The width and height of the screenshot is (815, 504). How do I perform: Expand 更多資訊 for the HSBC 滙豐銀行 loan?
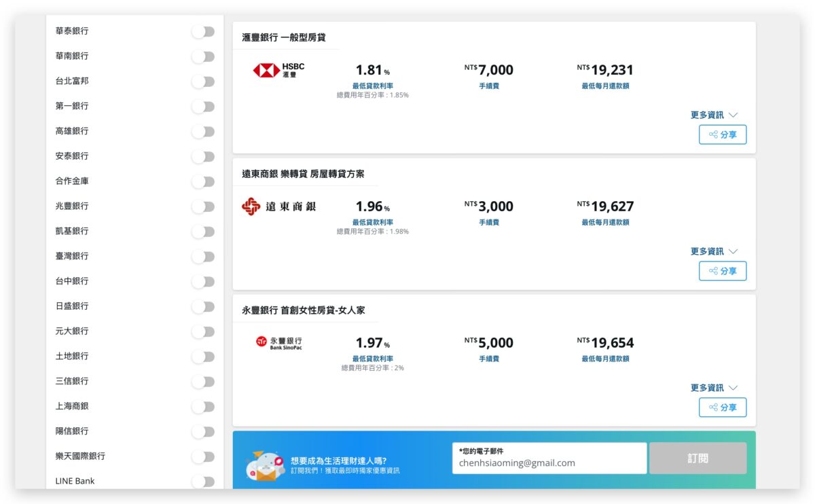[x=714, y=115]
